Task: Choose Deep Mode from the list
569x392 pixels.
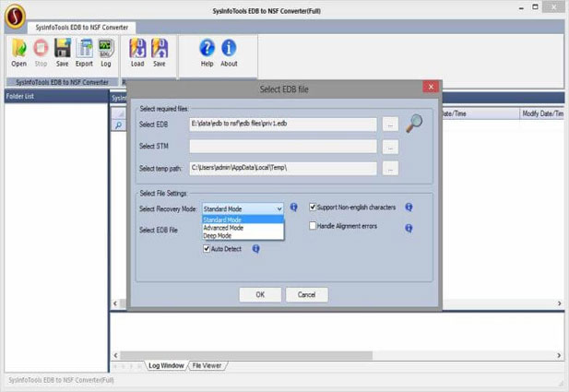Action: click(243, 235)
